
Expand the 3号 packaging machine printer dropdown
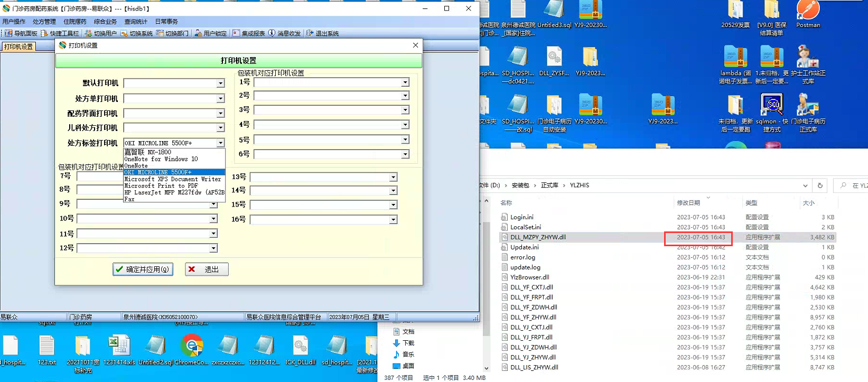[x=405, y=110]
